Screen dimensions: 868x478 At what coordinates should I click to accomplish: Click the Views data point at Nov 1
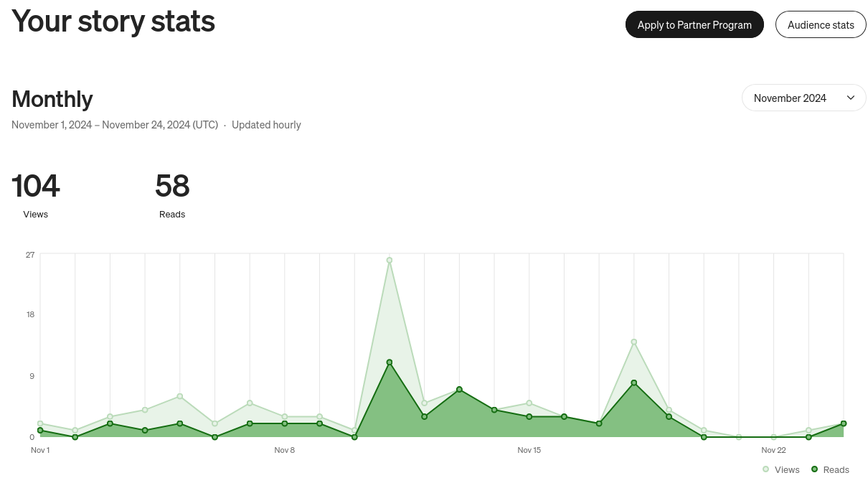[x=40, y=423]
